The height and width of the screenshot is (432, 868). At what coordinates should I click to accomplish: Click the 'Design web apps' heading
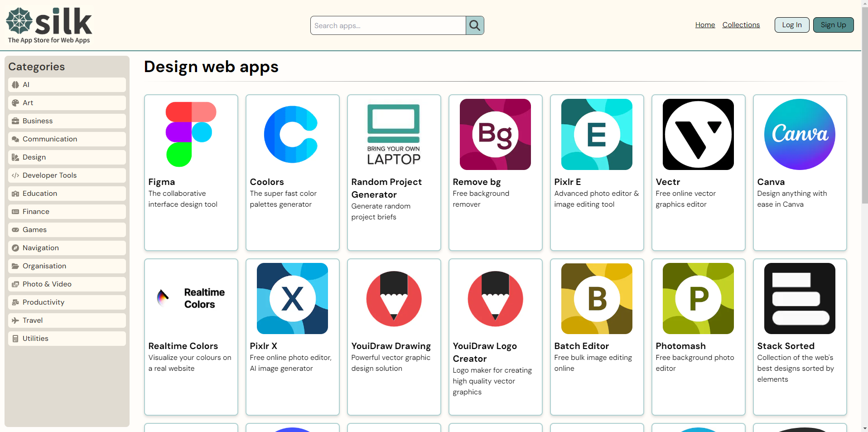(x=211, y=67)
